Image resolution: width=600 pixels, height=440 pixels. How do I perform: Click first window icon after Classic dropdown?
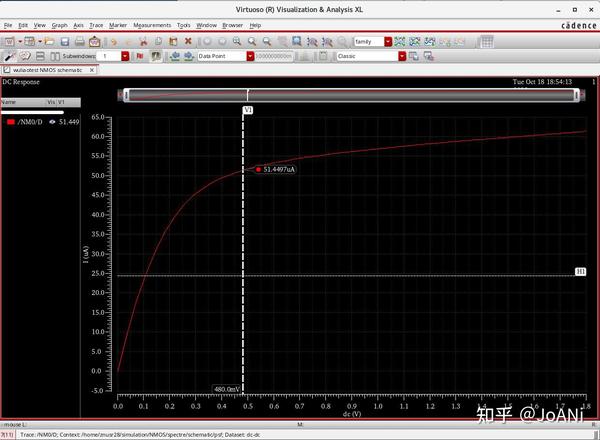click(x=413, y=56)
